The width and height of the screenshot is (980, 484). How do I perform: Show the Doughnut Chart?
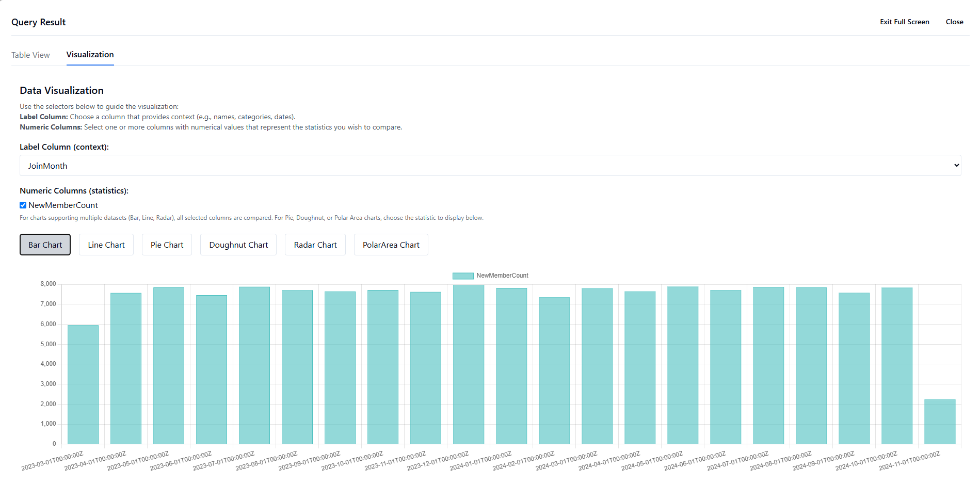(238, 245)
